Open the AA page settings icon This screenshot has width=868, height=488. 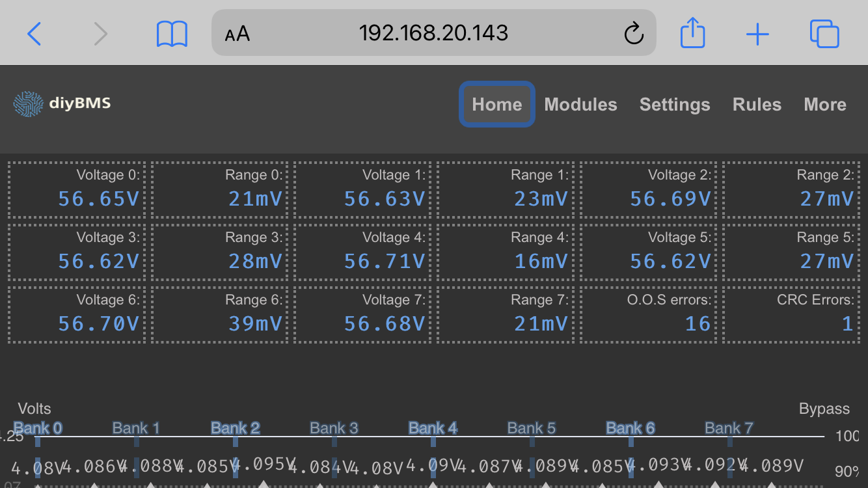237,33
